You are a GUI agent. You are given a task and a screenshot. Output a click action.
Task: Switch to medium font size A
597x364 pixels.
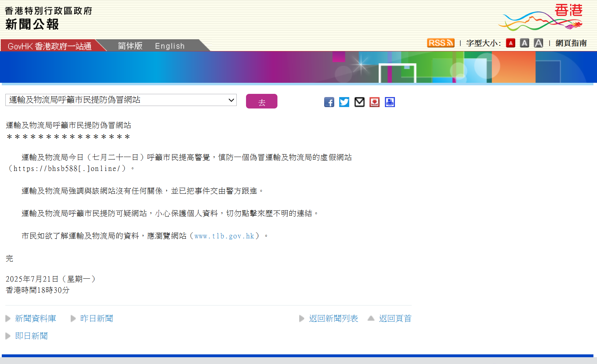(x=524, y=43)
